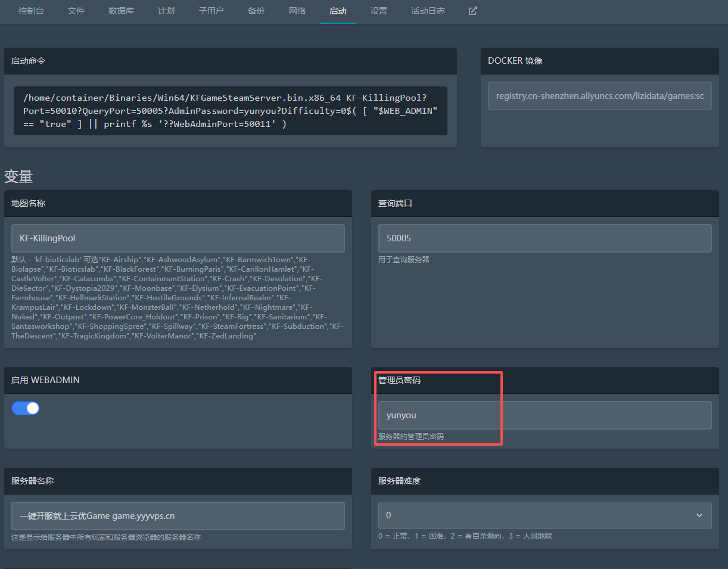Edit the 服务器名称 input field
Viewport: 728px width, 569px height.
click(178, 516)
